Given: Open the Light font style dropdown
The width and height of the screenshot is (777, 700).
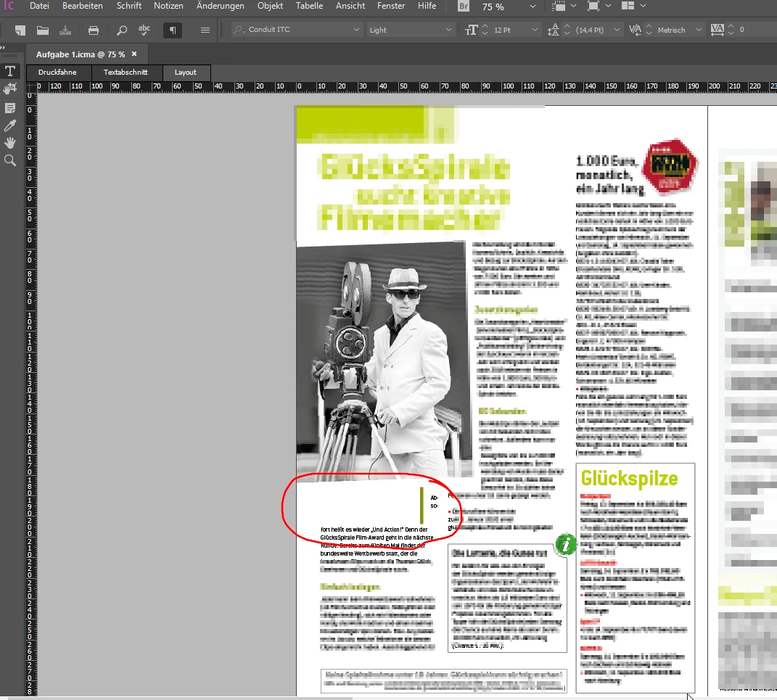Looking at the screenshot, I should [x=448, y=30].
